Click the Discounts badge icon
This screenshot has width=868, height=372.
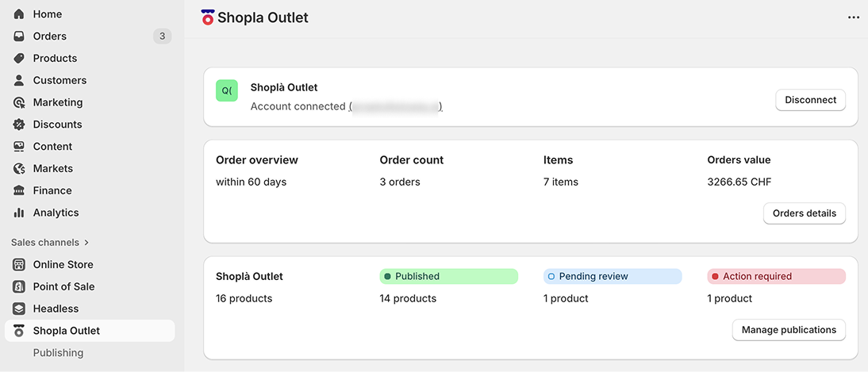[19, 125]
